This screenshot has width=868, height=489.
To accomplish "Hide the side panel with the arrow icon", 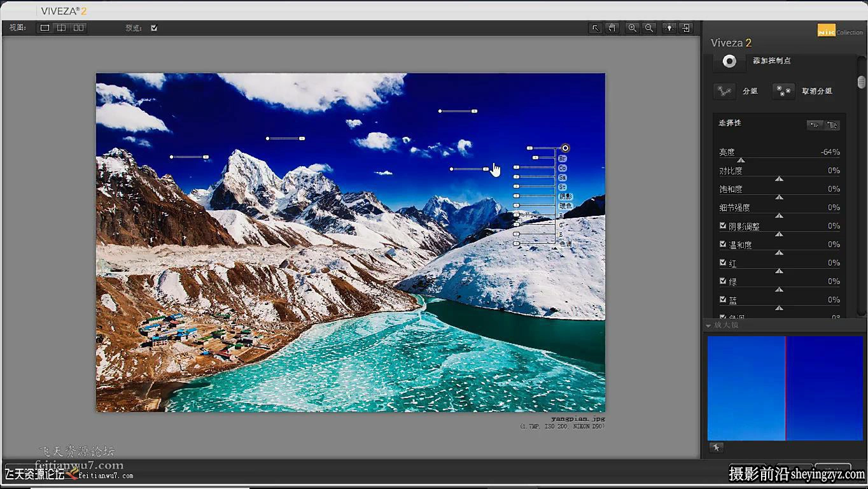I will pyautogui.click(x=685, y=28).
